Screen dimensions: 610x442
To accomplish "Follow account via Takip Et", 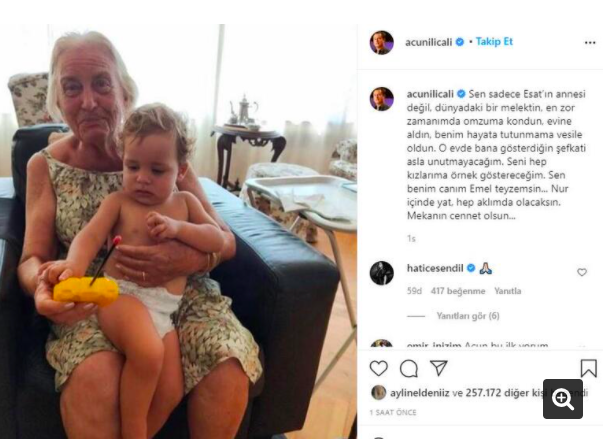I will pyautogui.click(x=494, y=42).
